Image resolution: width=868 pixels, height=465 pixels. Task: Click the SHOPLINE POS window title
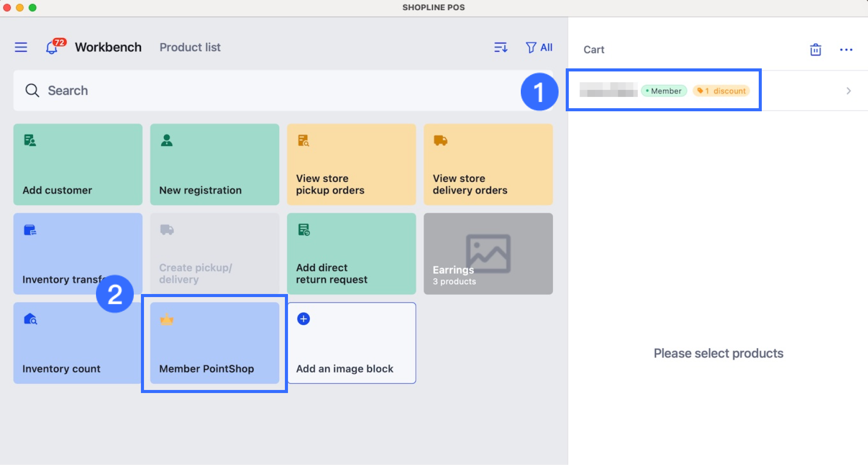coord(433,8)
